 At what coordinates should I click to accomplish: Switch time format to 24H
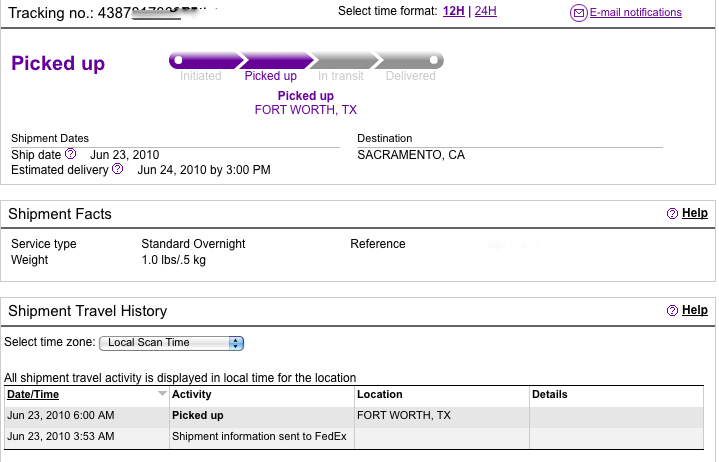485,12
